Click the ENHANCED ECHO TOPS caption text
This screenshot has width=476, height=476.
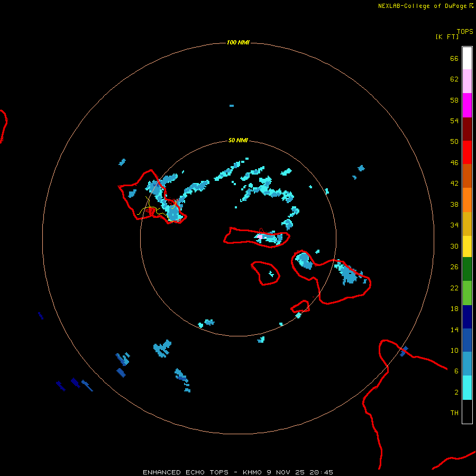pyautogui.click(x=186, y=472)
